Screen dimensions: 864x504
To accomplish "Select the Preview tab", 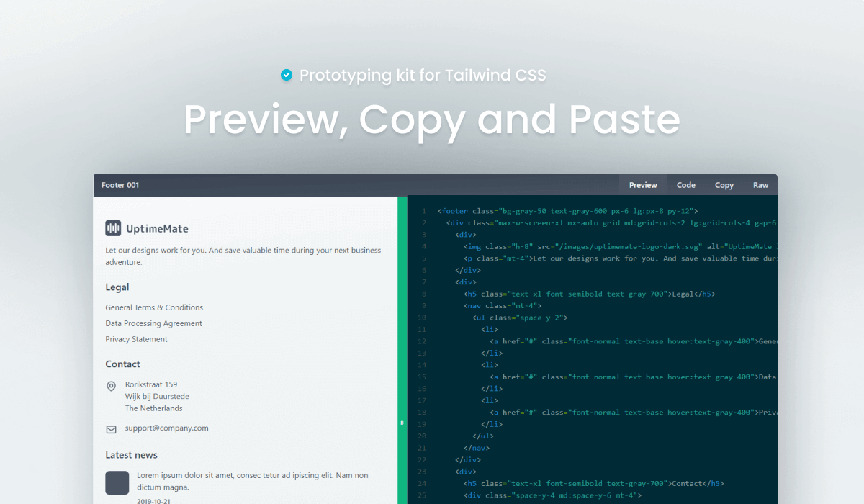I will [x=642, y=184].
